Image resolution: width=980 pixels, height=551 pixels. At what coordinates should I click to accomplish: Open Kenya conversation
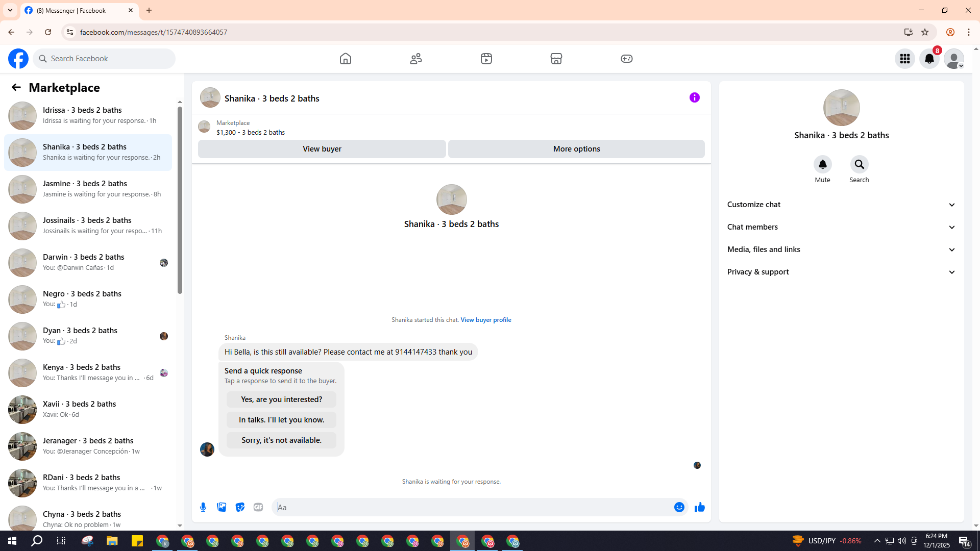tap(88, 373)
